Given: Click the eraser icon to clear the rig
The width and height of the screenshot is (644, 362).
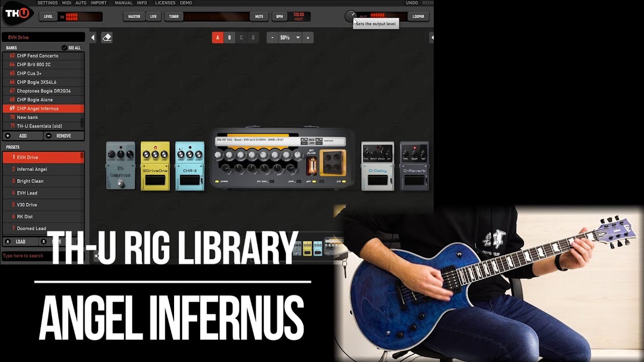Looking at the screenshot, I should coord(107,38).
